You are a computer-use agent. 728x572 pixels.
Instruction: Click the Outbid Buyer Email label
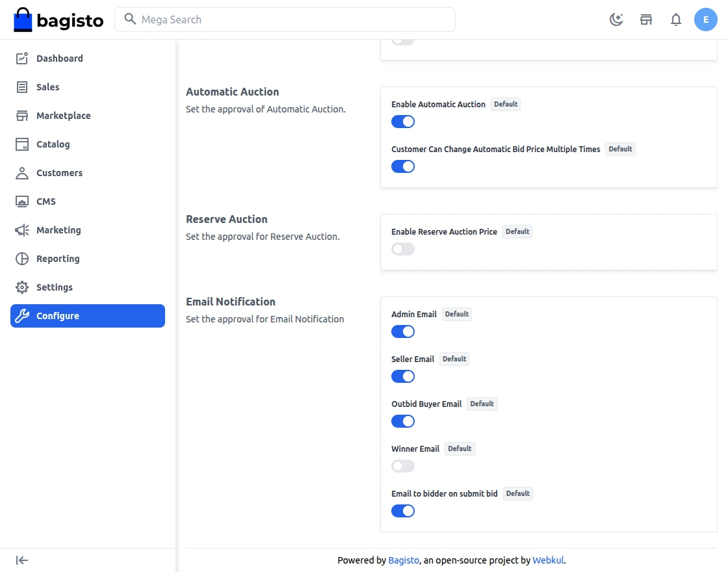tap(426, 404)
